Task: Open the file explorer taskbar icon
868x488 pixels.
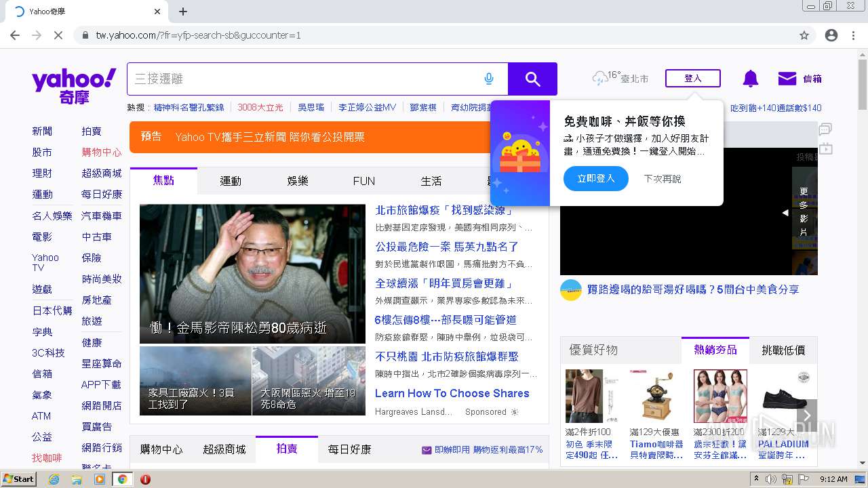Action: pos(77,479)
